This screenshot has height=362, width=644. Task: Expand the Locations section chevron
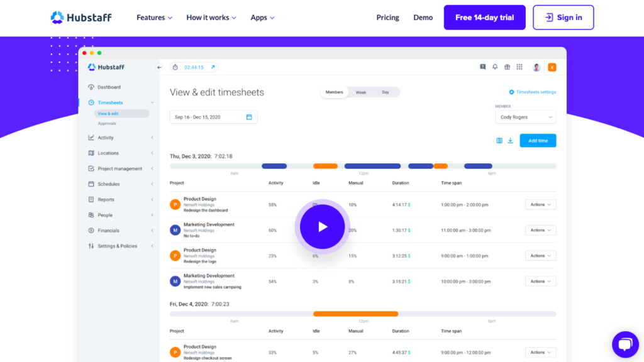[x=152, y=153]
